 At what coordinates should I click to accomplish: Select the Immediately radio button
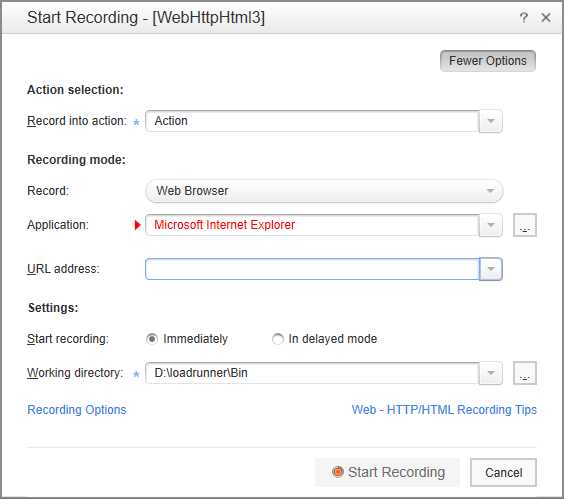[152, 339]
